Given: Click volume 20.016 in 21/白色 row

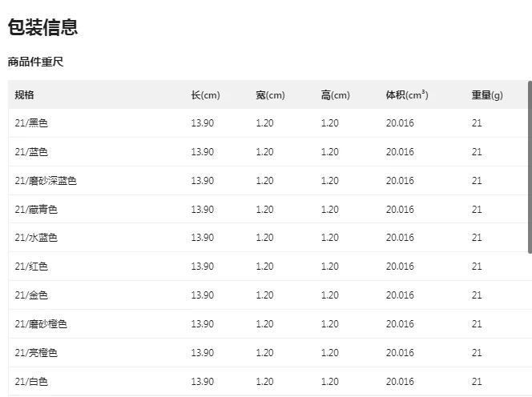Looking at the screenshot, I should tap(400, 382).
